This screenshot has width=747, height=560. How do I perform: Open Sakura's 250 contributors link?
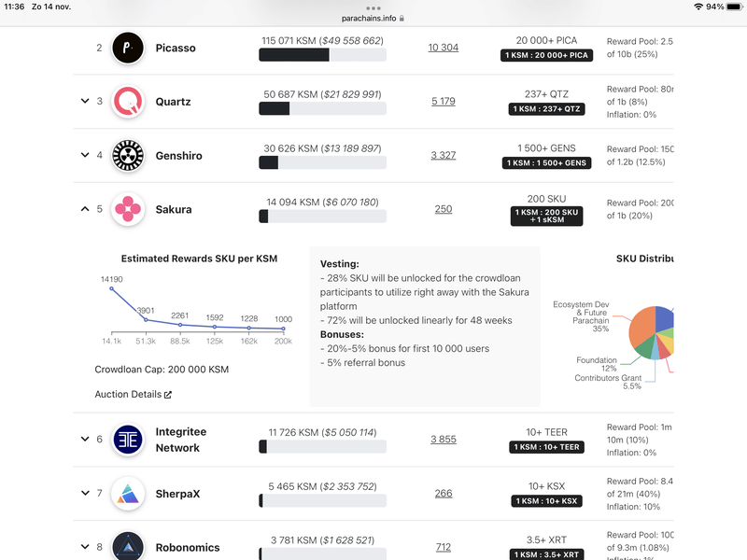tap(444, 209)
